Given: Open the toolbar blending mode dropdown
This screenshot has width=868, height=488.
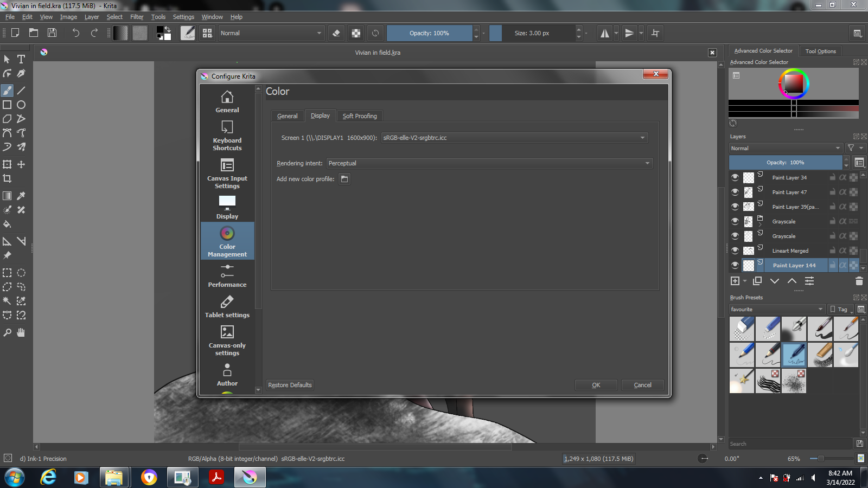Looking at the screenshot, I should [271, 33].
